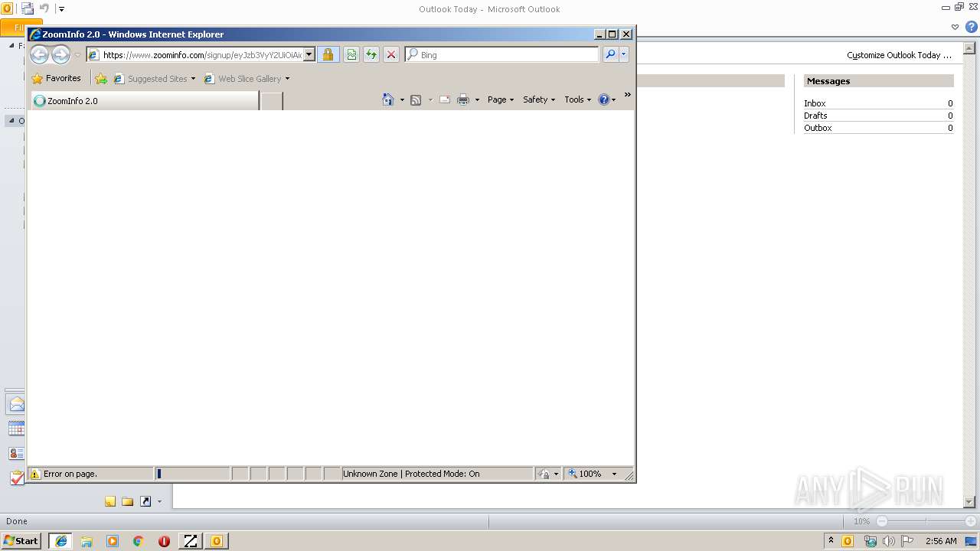980x551 pixels.
Task: Switch to the Outlook Tasks view
Action: (16, 478)
